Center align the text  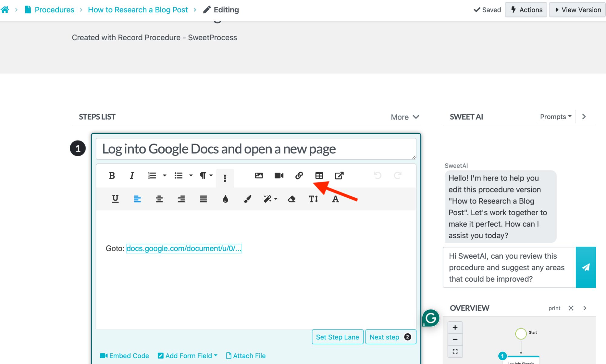tap(159, 199)
